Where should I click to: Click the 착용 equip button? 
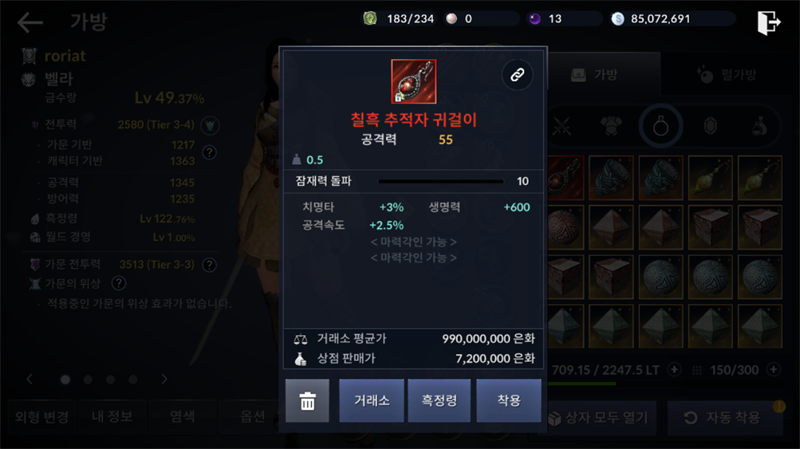(509, 401)
